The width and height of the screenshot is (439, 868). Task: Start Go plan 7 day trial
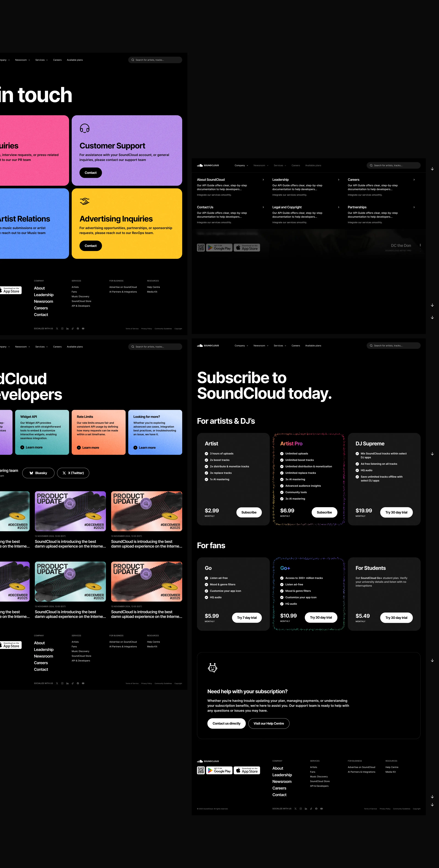247,618
